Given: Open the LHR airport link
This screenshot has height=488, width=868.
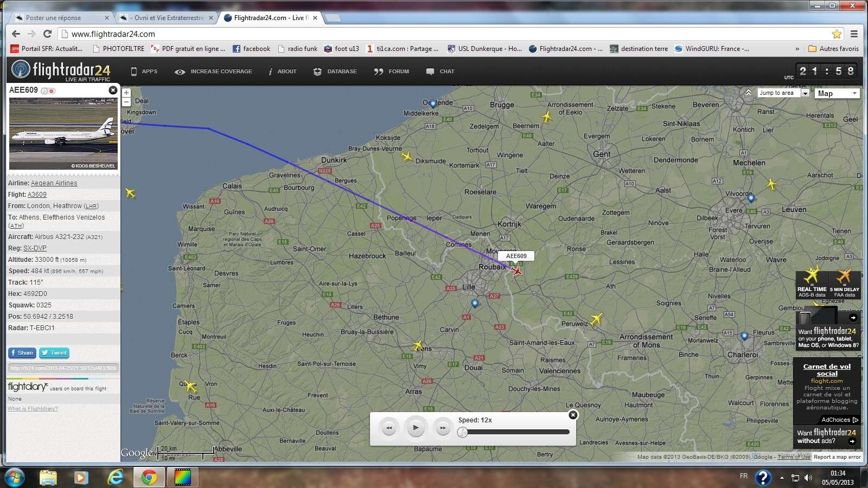Looking at the screenshot, I should (x=91, y=206).
